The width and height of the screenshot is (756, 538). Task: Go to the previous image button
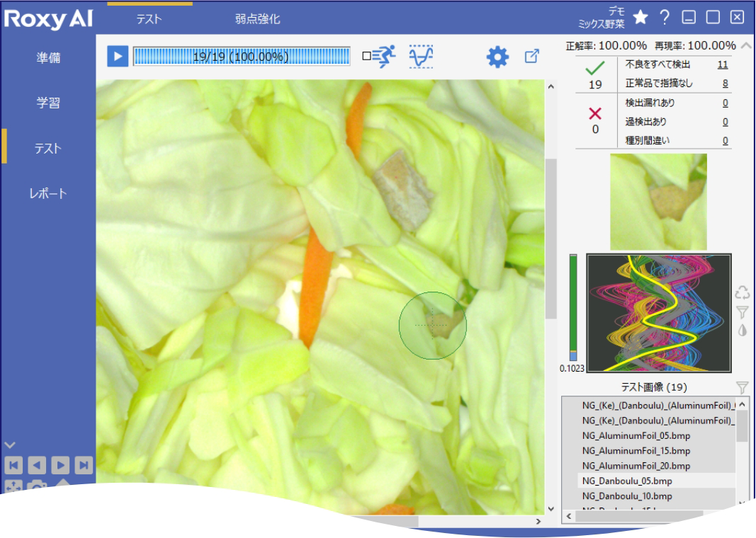(37, 465)
